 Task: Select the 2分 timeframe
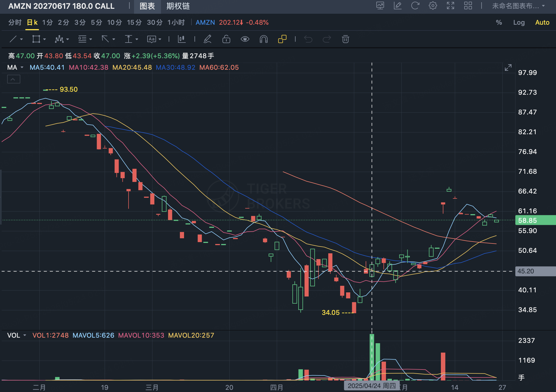tap(63, 23)
